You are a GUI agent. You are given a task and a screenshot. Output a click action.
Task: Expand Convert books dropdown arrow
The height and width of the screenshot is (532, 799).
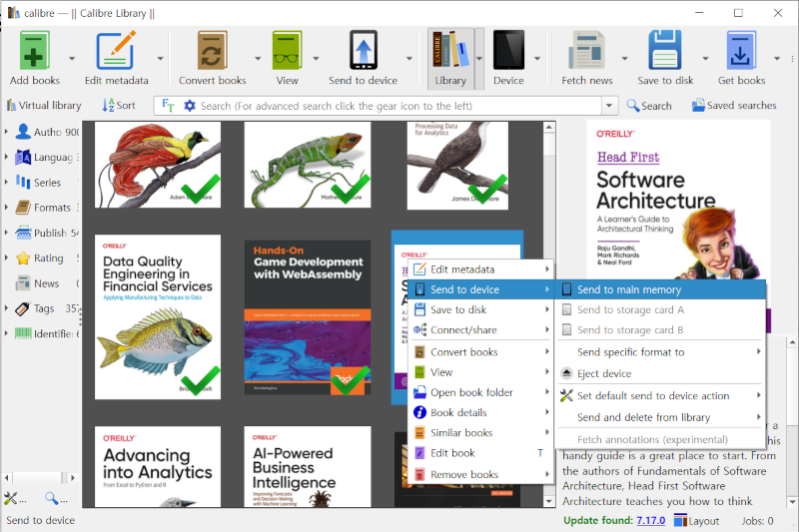pyautogui.click(x=258, y=59)
